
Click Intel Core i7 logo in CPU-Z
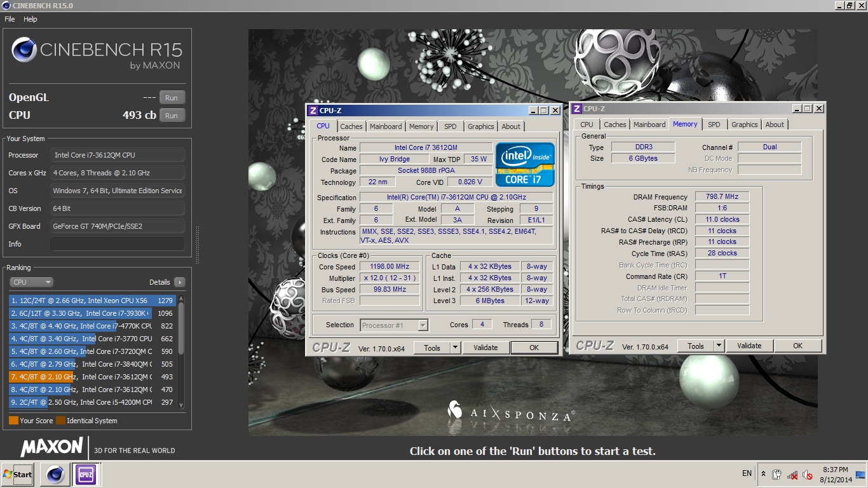[x=525, y=164]
